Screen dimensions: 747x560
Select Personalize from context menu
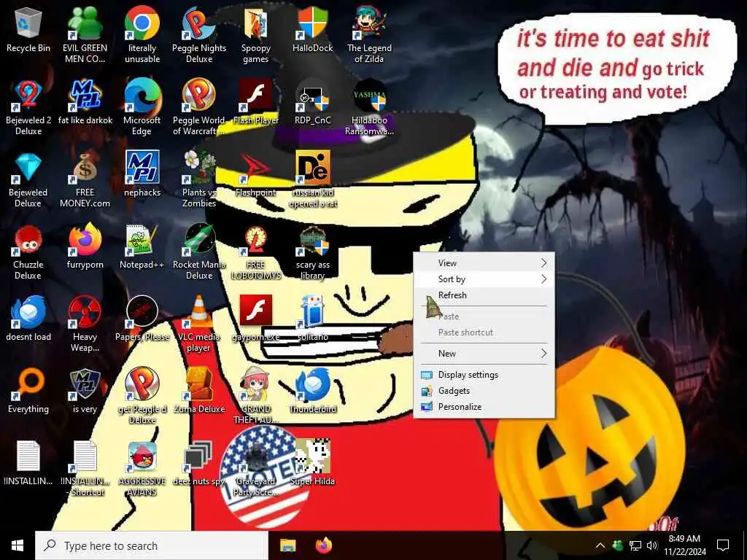point(484,407)
